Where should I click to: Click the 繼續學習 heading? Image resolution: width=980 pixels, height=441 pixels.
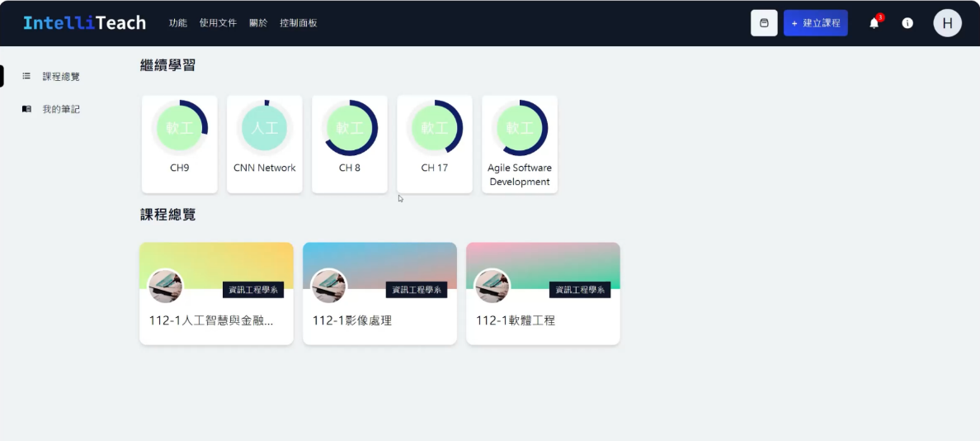(x=168, y=65)
